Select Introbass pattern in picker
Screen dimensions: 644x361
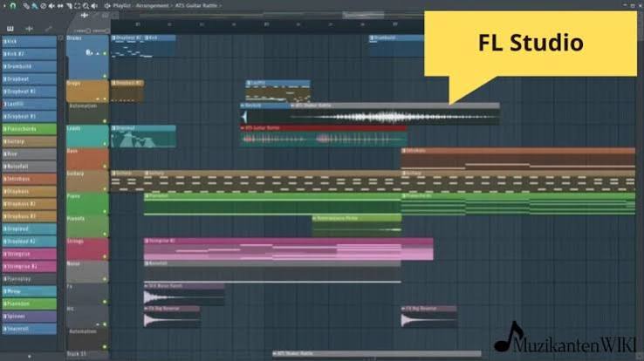[29, 179]
